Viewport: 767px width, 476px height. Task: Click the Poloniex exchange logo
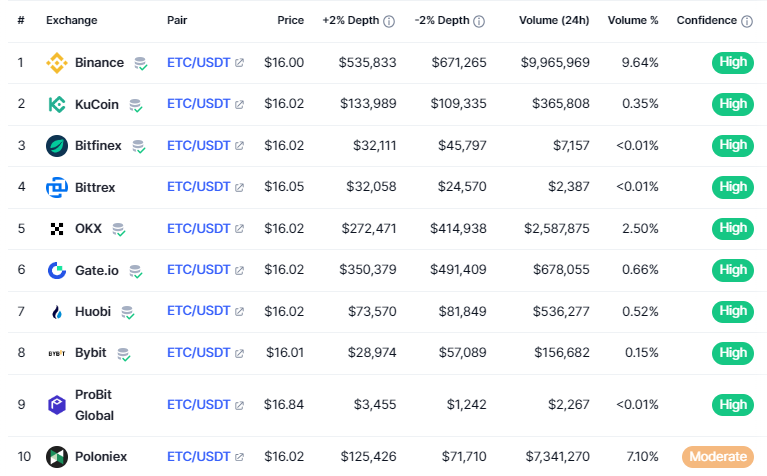(57, 457)
